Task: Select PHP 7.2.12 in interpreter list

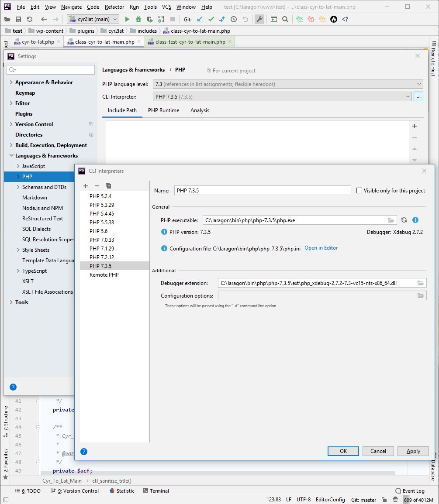Action: 102,257
